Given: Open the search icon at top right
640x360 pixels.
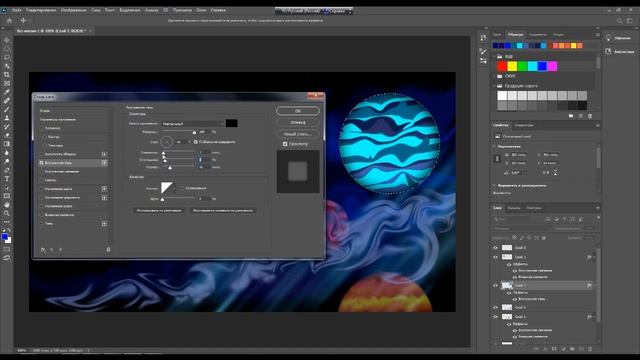Looking at the screenshot, I should [x=620, y=20].
